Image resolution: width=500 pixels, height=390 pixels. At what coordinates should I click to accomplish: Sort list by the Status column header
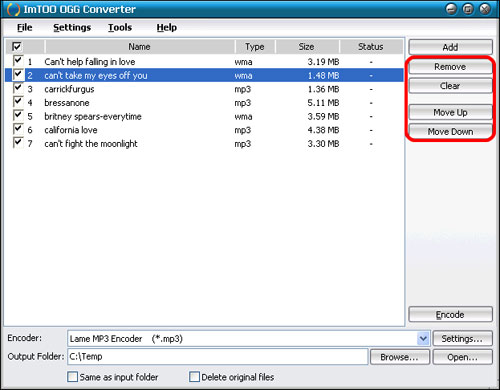371,47
